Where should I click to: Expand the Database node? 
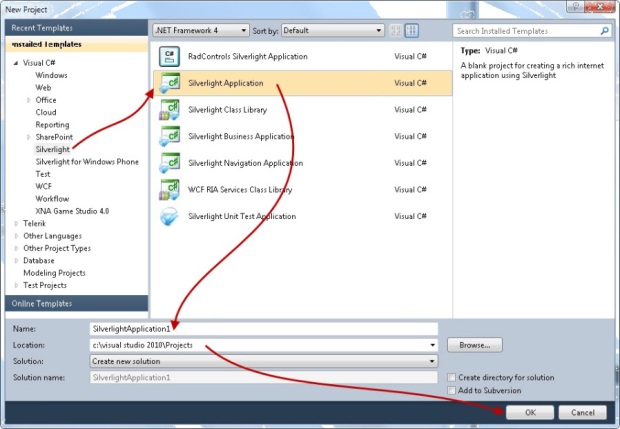(x=16, y=261)
